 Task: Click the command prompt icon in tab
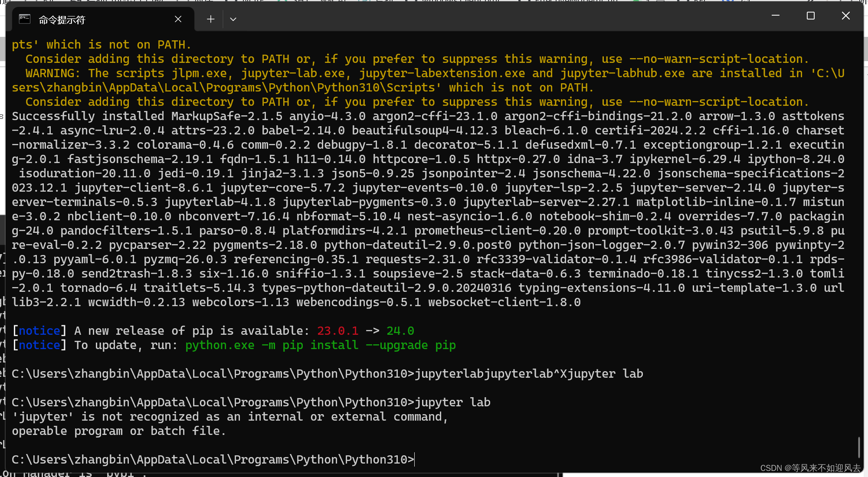click(25, 19)
